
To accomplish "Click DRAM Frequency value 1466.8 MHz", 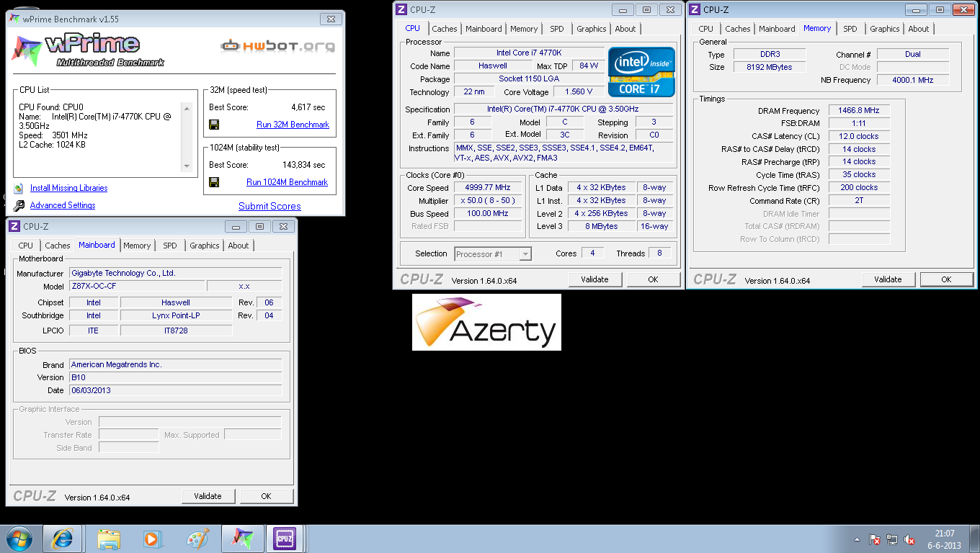I will (x=859, y=110).
